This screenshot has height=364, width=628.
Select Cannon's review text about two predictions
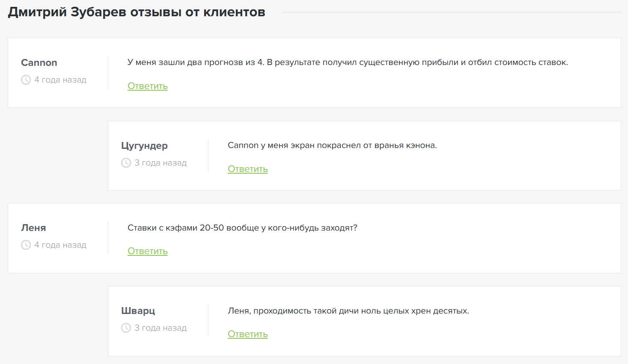pyautogui.click(x=347, y=62)
